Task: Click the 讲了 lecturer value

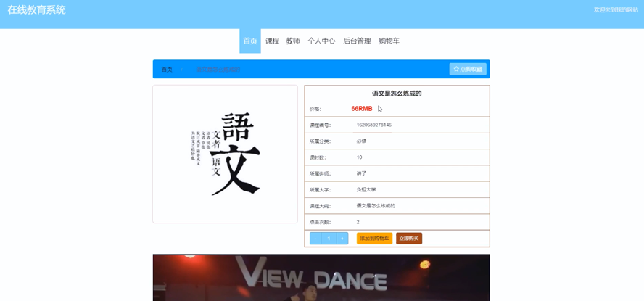Action: coord(361,173)
